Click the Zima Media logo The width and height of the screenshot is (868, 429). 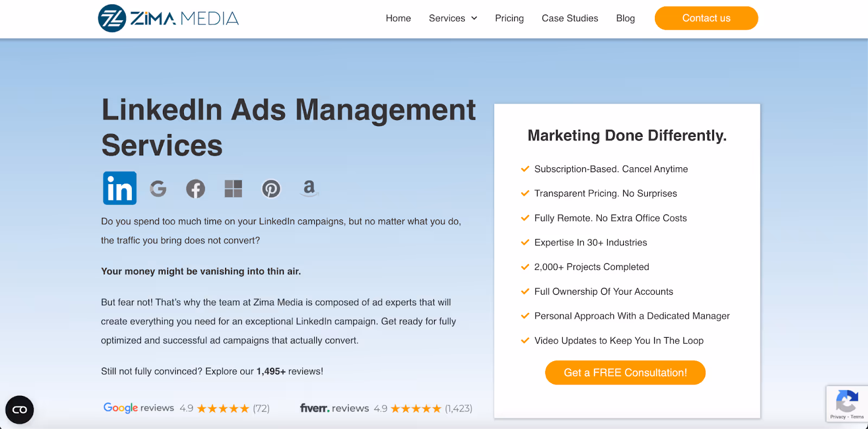168,18
